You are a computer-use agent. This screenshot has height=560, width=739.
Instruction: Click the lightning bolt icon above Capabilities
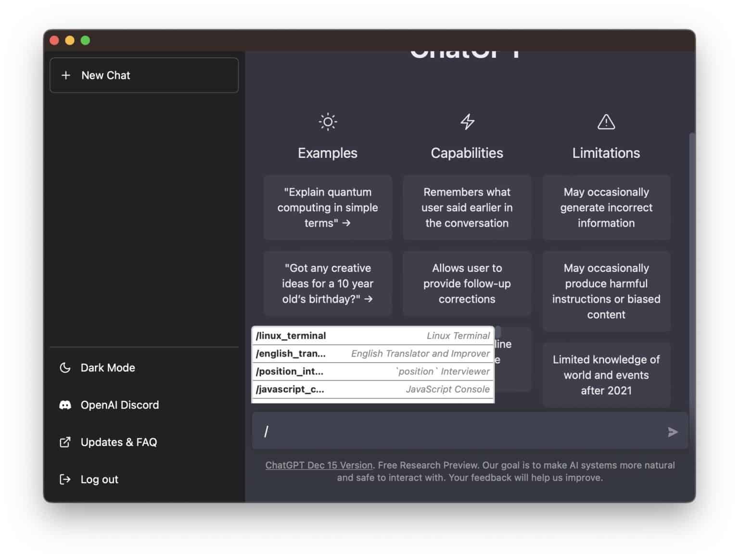[466, 122]
